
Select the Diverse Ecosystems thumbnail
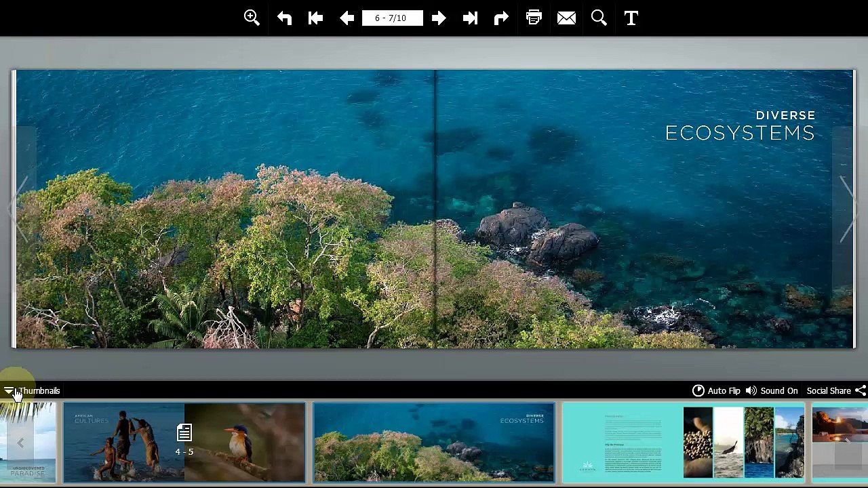click(434, 443)
